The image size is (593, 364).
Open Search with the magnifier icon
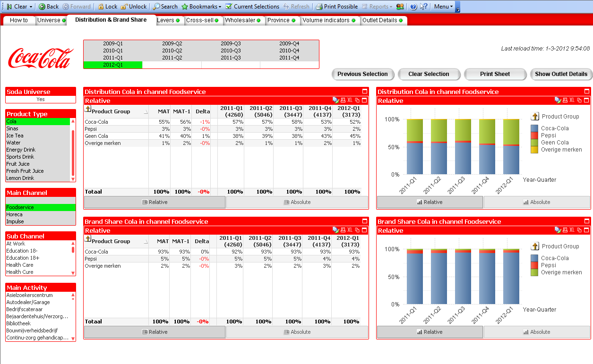pyautogui.click(x=156, y=7)
